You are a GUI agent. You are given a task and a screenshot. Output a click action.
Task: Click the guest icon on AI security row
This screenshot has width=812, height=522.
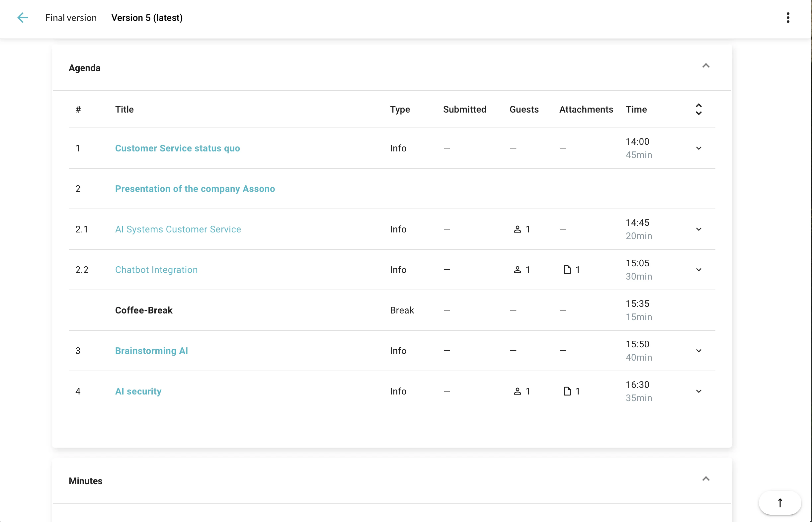pos(518,391)
